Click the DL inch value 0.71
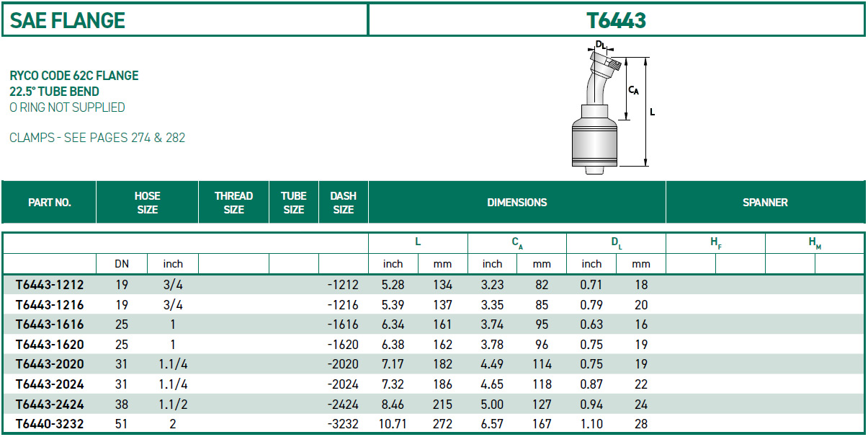 (x=591, y=285)
